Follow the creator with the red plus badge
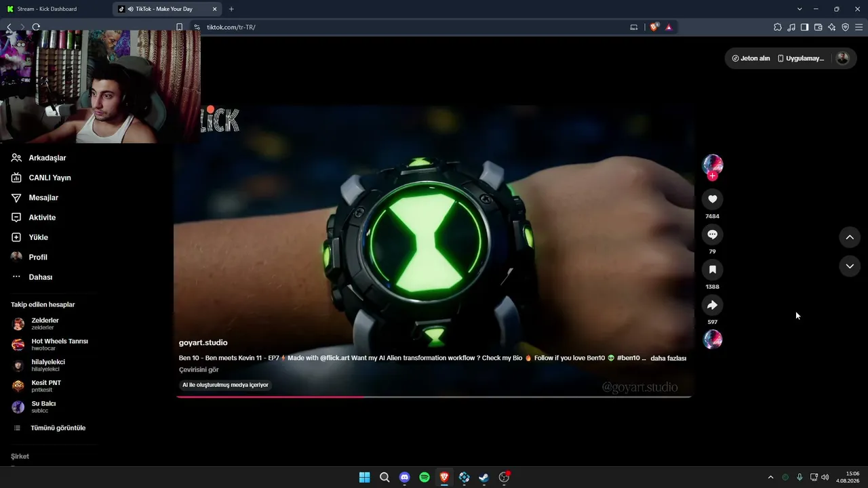The image size is (868, 488). pos(712,176)
